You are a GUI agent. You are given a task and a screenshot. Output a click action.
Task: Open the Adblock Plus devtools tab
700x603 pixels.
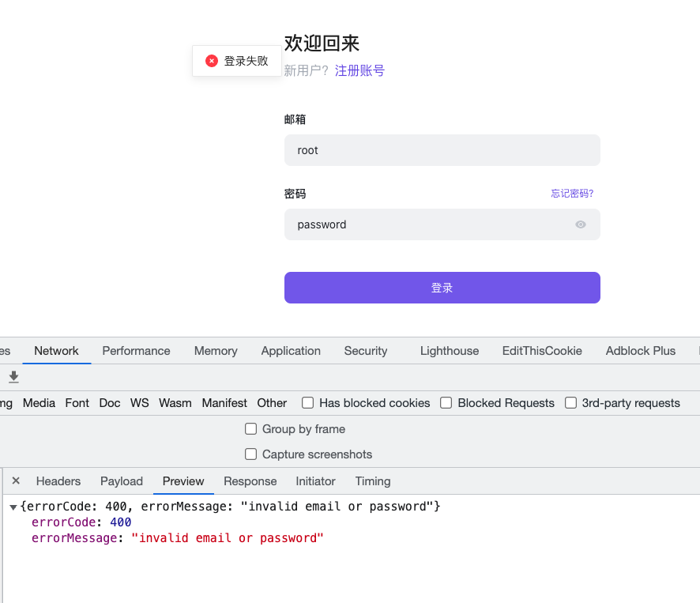(641, 351)
